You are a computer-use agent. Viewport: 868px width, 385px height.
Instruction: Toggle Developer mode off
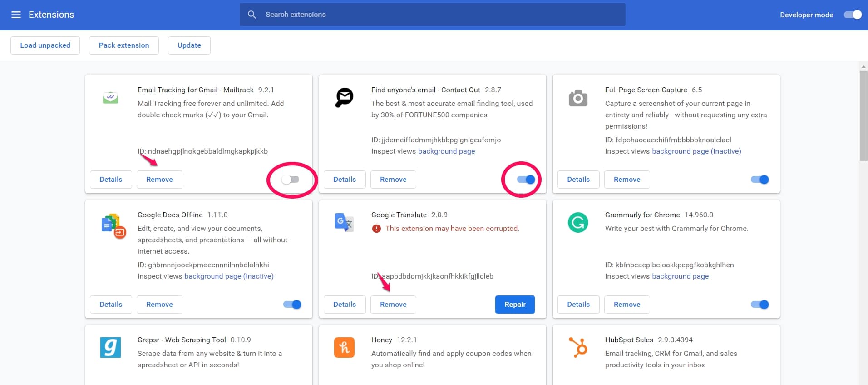853,15
